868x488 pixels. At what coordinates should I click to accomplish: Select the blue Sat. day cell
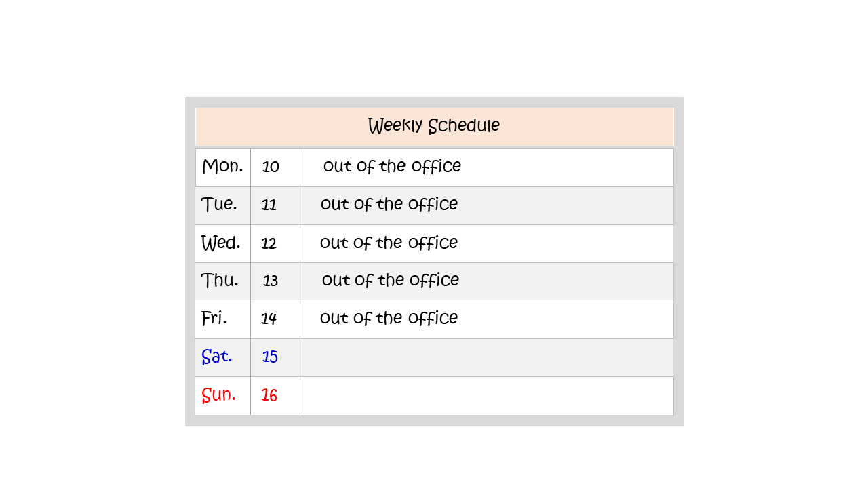pos(223,357)
